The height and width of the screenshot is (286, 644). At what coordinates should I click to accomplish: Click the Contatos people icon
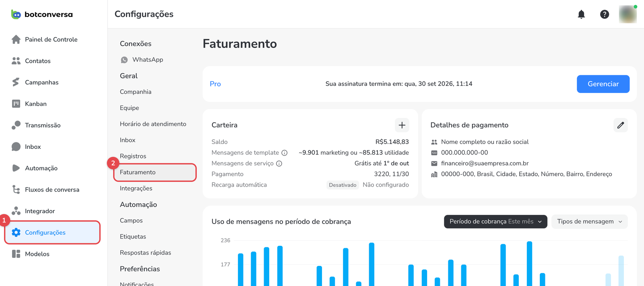coord(16,61)
